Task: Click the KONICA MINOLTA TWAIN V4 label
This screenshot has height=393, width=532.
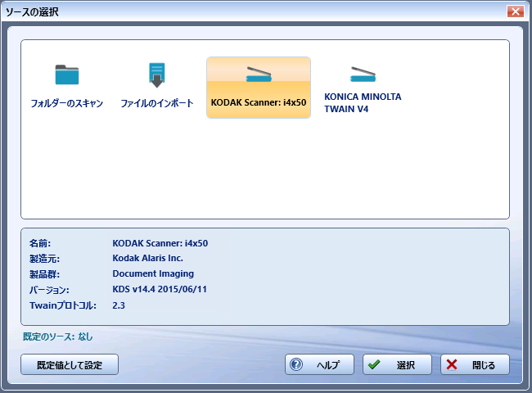Action: pyautogui.click(x=363, y=103)
